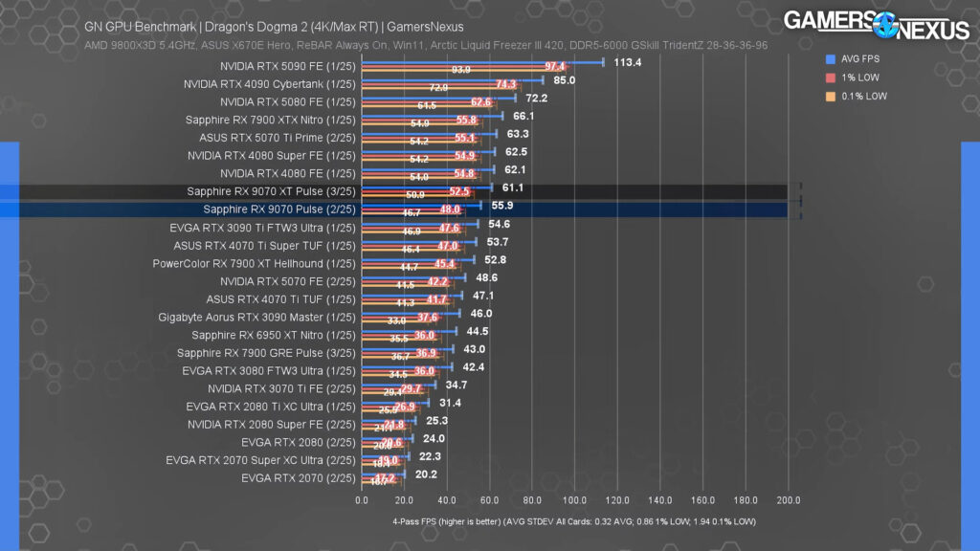Viewport: 980px width, 551px height.
Task: Click the 1% LOW legend label
Action: tap(860, 78)
